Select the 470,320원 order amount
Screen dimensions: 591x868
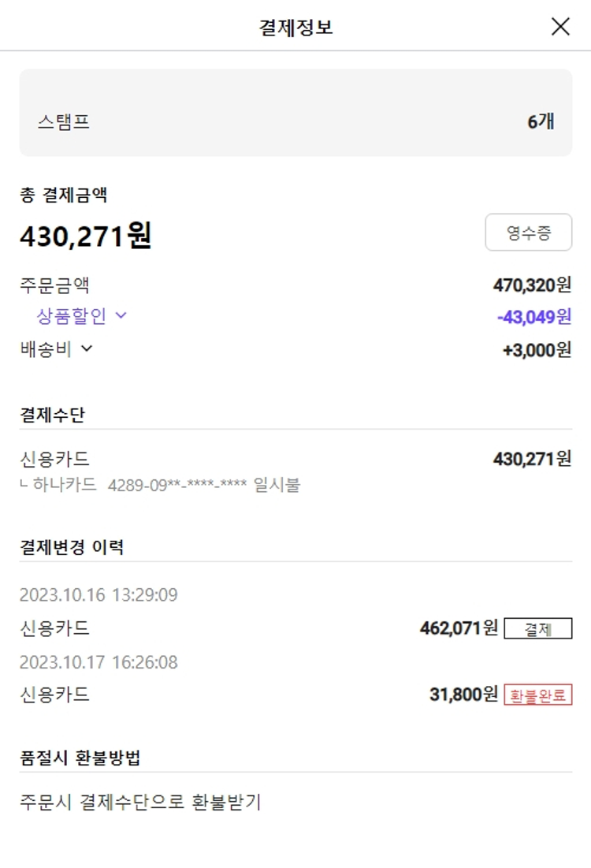[x=532, y=285]
